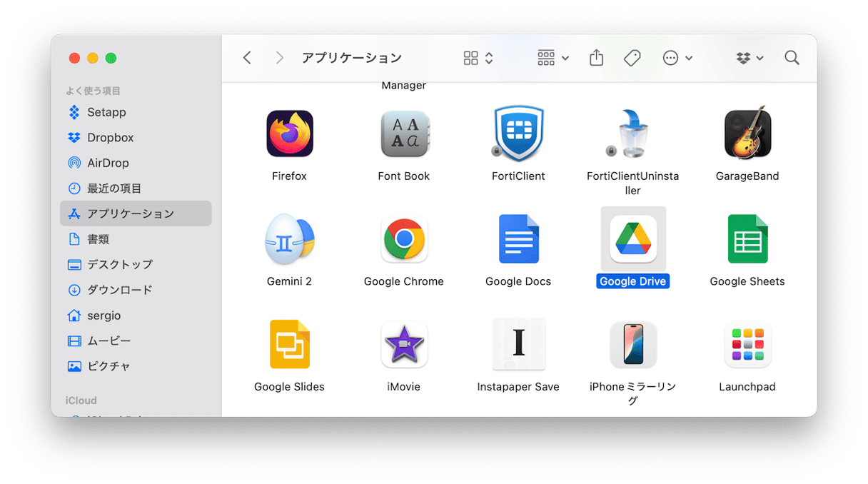The width and height of the screenshot is (868, 484).
Task: Select the Google Chrome icon
Action: [404, 239]
